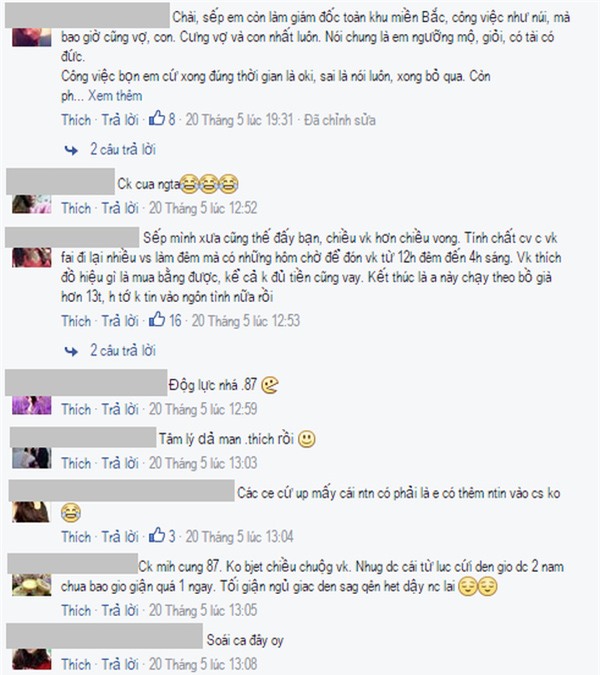Click the thumbs-up icon with 16 likes
Screen dimensions: 600x675
coord(157,319)
